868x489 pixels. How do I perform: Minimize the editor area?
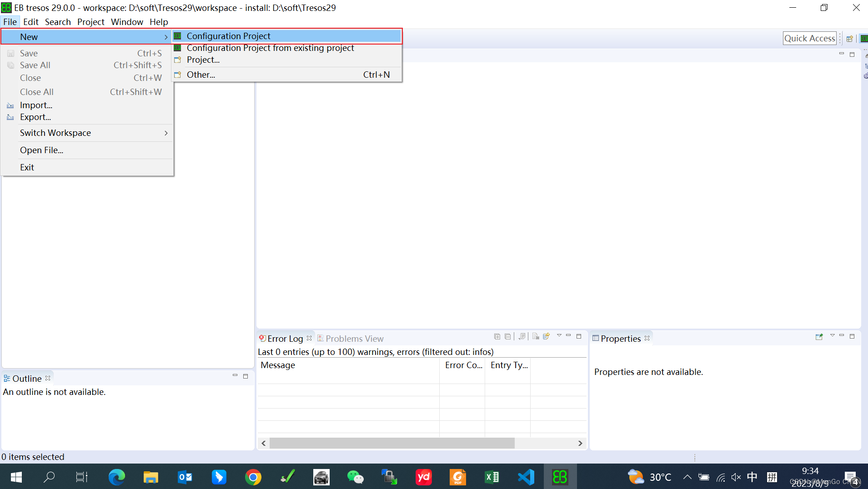(842, 54)
